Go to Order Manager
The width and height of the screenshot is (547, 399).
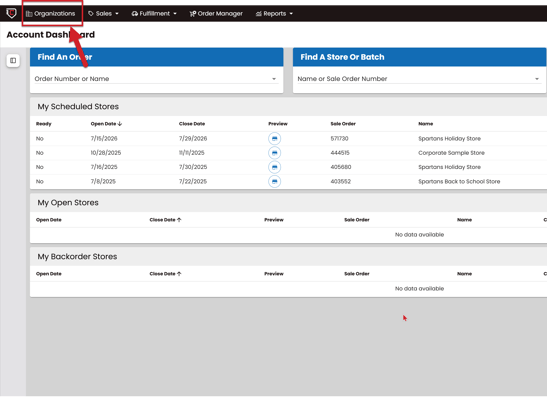point(216,14)
